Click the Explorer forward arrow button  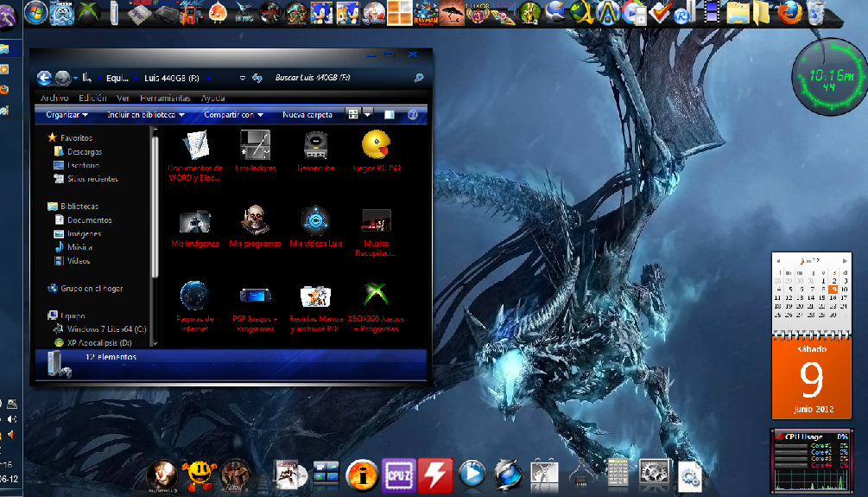pos(62,78)
